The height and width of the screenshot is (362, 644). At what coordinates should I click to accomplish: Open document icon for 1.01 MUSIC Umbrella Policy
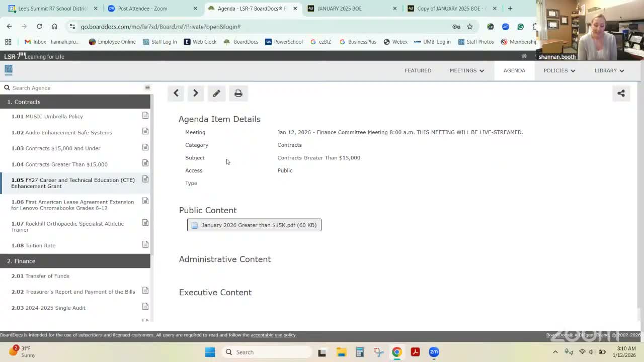tap(145, 116)
